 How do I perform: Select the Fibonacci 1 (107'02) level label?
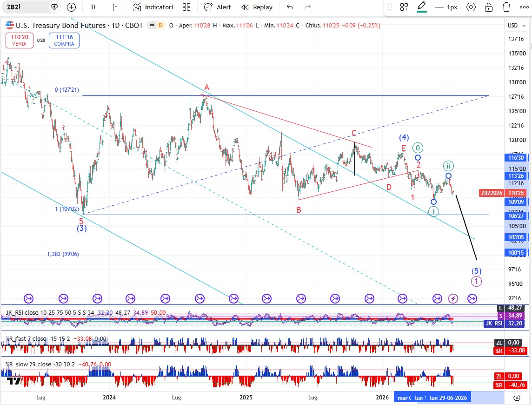point(67,209)
